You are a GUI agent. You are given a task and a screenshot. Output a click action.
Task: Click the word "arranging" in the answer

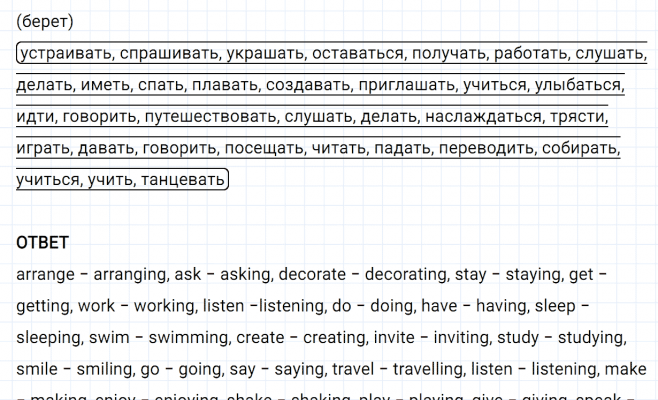[x=131, y=274]
